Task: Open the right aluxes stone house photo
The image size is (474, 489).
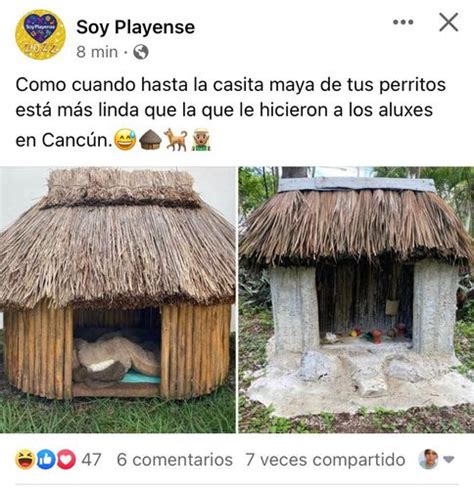Action: [x=356, y=300]
